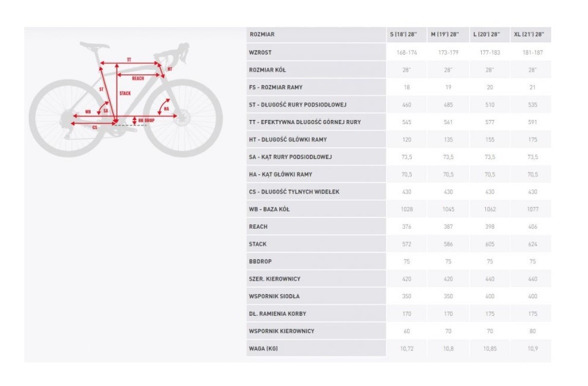Click ST - DŁUGOŚĆ RURY PODSIODŁOWEJ row label

(297, 105)
